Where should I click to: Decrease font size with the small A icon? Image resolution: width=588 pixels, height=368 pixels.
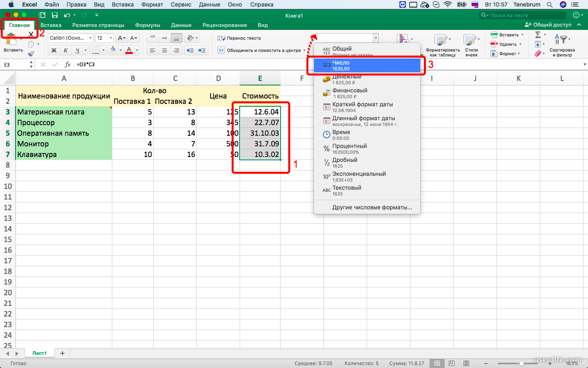coord(134,38)
